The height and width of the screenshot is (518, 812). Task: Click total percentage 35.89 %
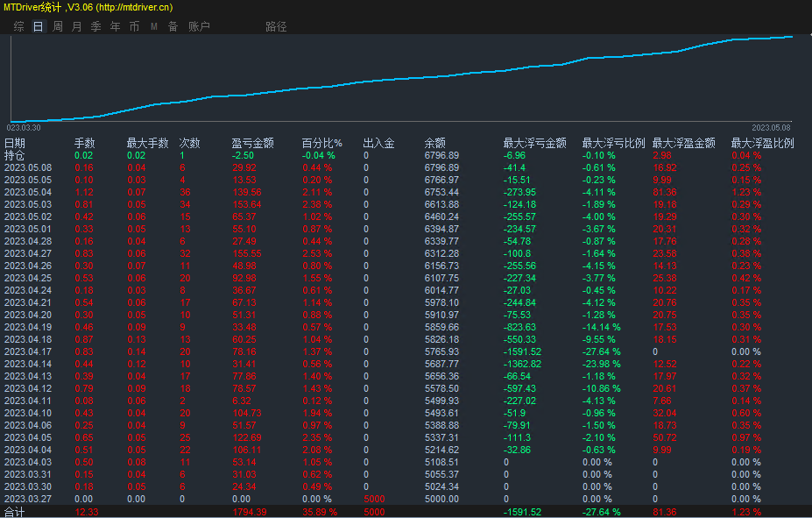pyautogui.click(x=320, y=512)
